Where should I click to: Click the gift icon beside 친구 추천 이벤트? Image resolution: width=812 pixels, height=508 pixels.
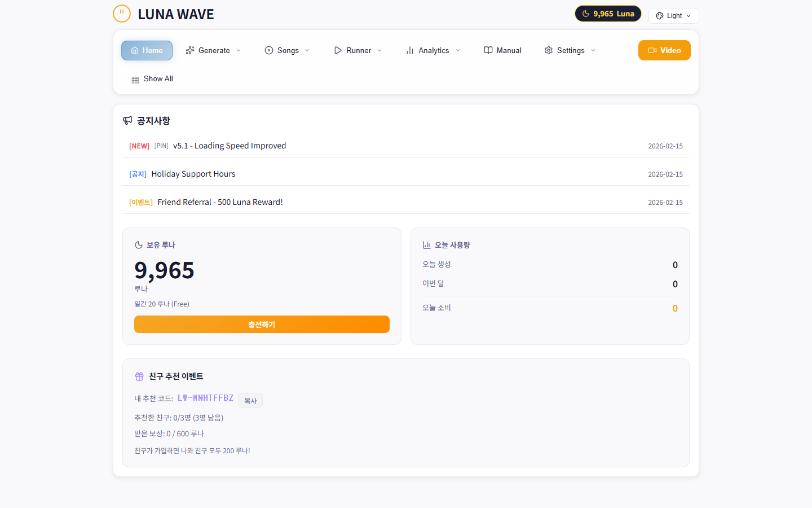pos(139,376)
